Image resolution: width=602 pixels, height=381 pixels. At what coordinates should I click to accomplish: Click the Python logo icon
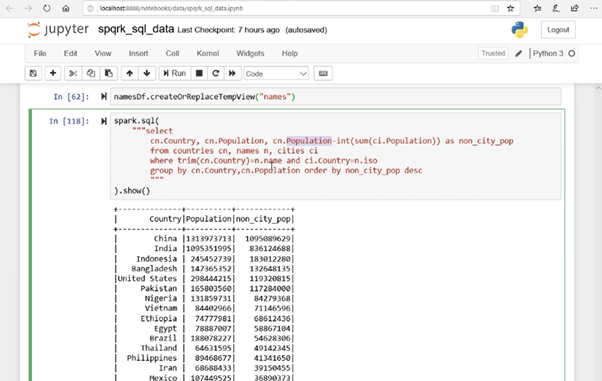(x=519, y=30)
